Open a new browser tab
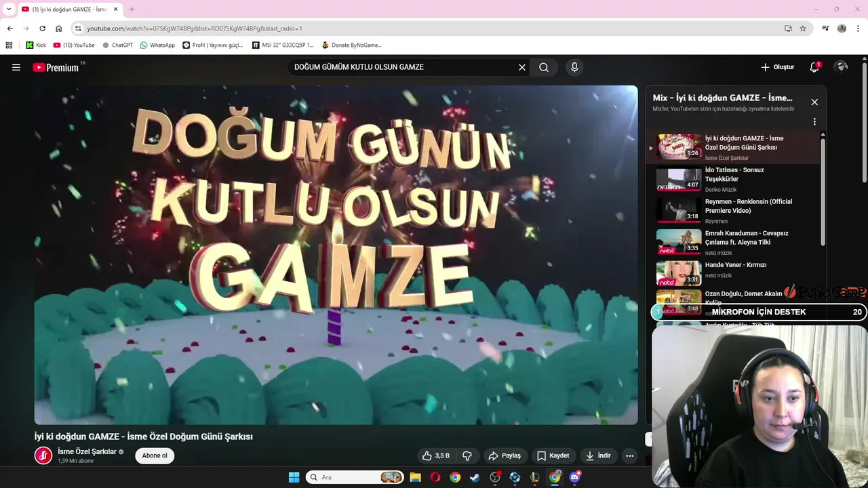The image size is (868, 488). (x=132, y=9)
